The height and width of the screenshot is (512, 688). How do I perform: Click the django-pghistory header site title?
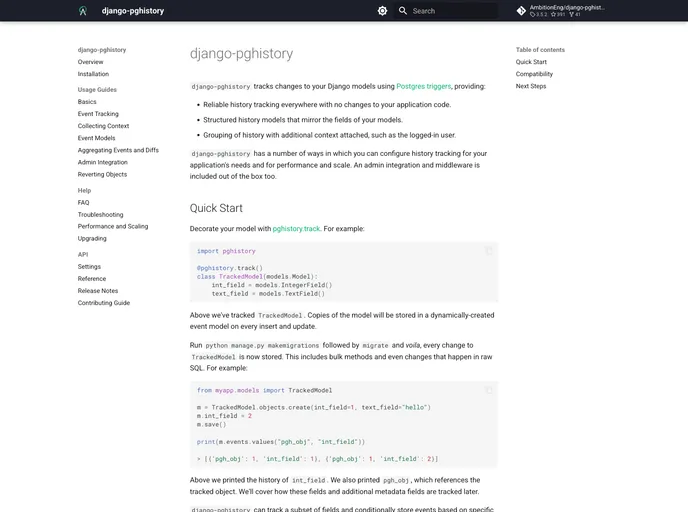point(133,11)
